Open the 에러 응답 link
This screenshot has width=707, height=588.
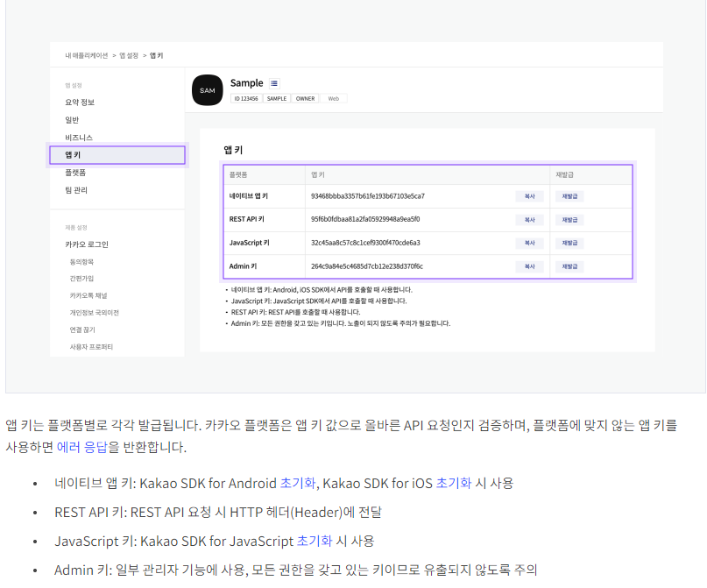82,447
